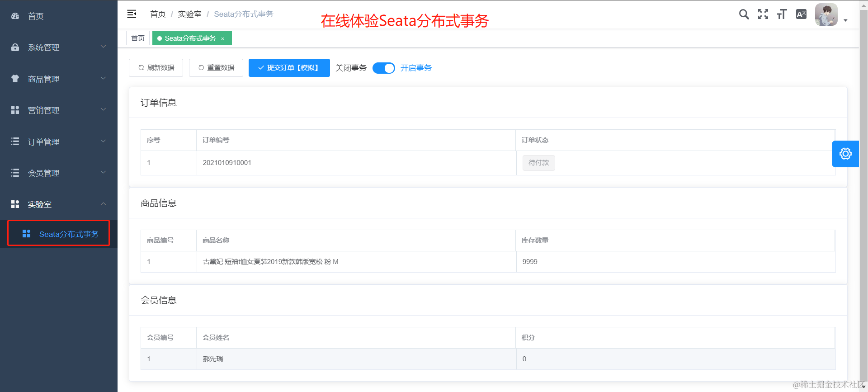Click the 实验室 grid icon
This screenshot has width=868, height=392.
pos(15,204)
